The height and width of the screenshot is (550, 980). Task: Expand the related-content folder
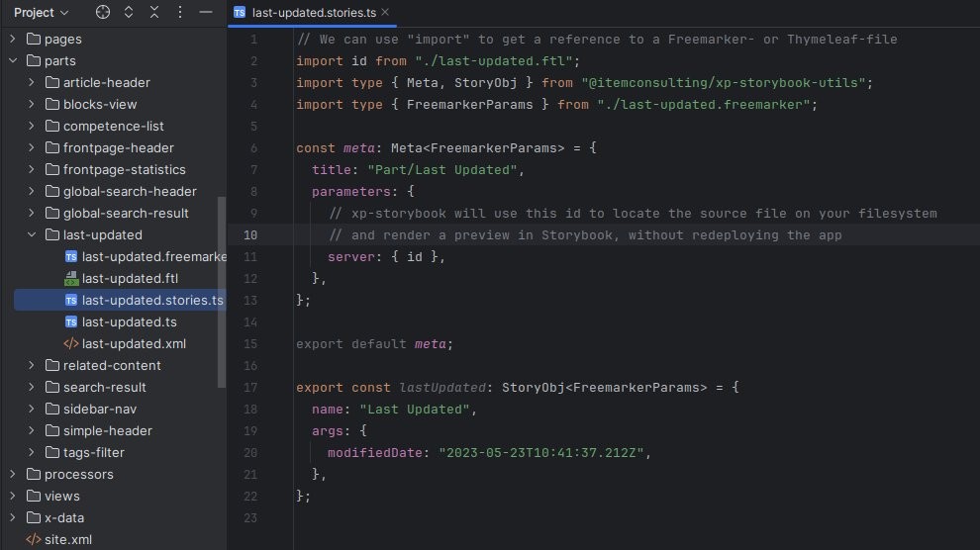(32, 365)
